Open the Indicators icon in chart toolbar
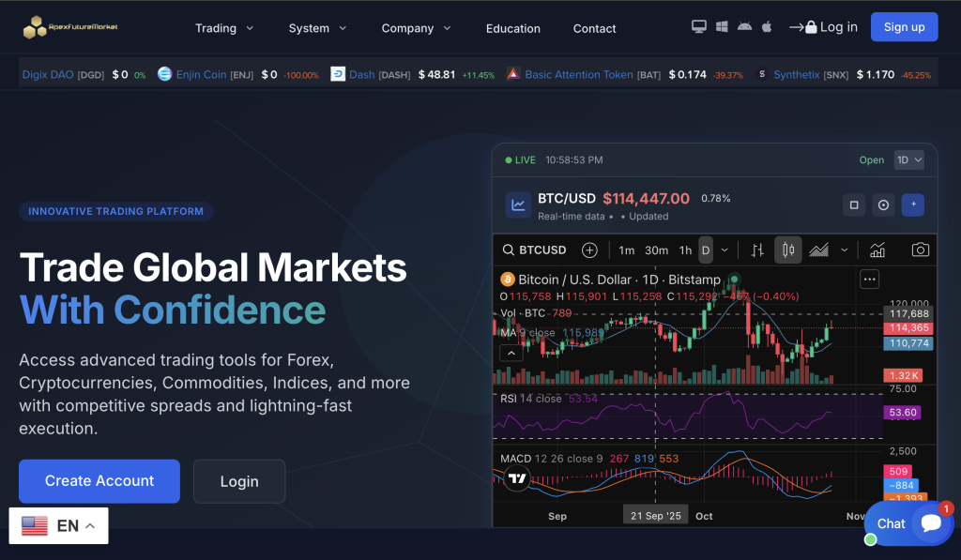Screen dimensions: 961x560 tap(877, 250)
